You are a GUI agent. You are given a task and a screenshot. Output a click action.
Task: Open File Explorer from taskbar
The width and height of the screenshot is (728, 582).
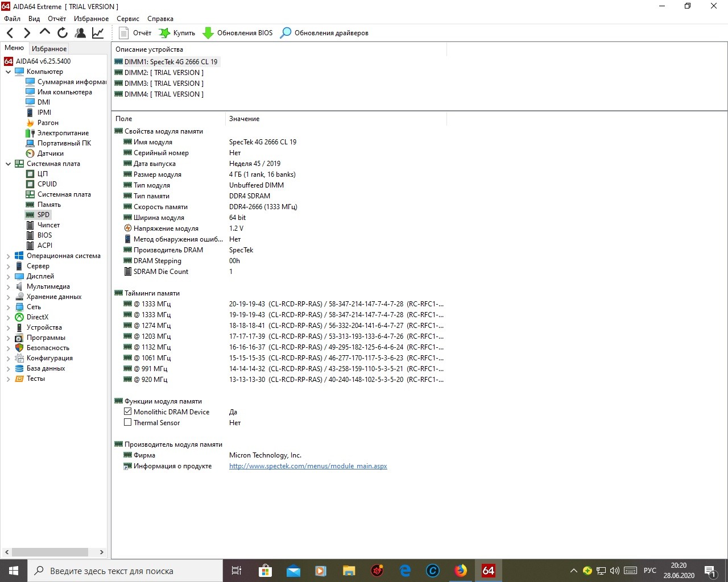click(x=349, y=571)
